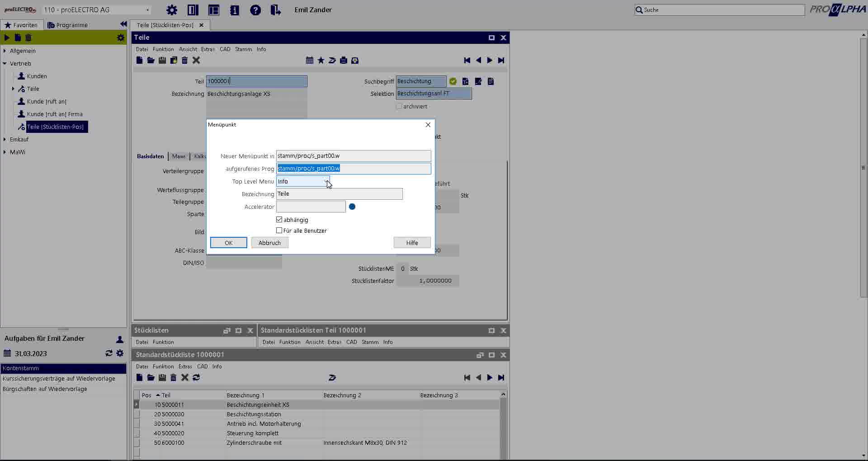868x461 pixels.
Task: Jump to first record in Teile window
Action: (467, 60)
